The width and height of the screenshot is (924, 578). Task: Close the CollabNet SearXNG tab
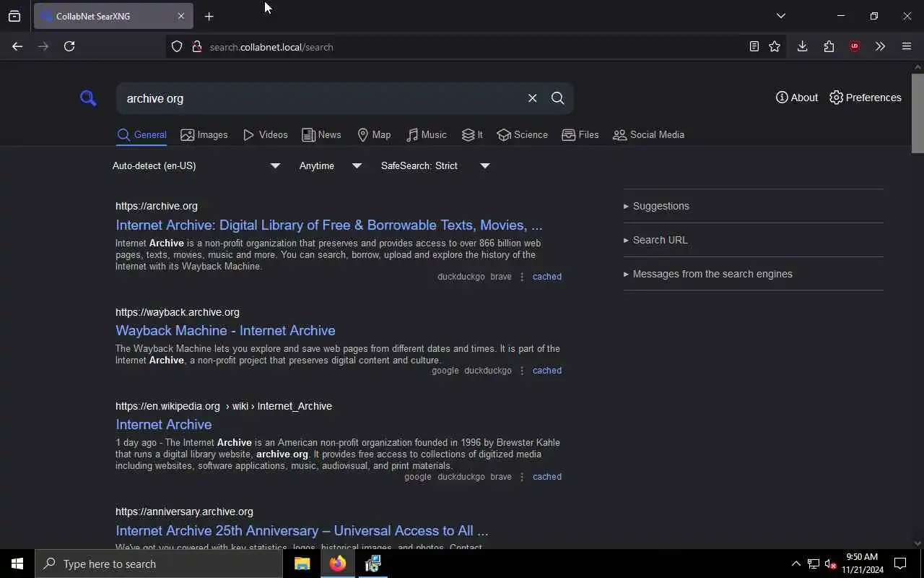pyautogui.click(x=181, y=16)
